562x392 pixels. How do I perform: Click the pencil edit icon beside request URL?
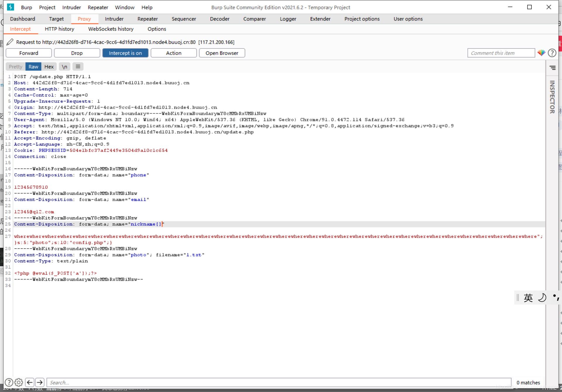[10, 42]
